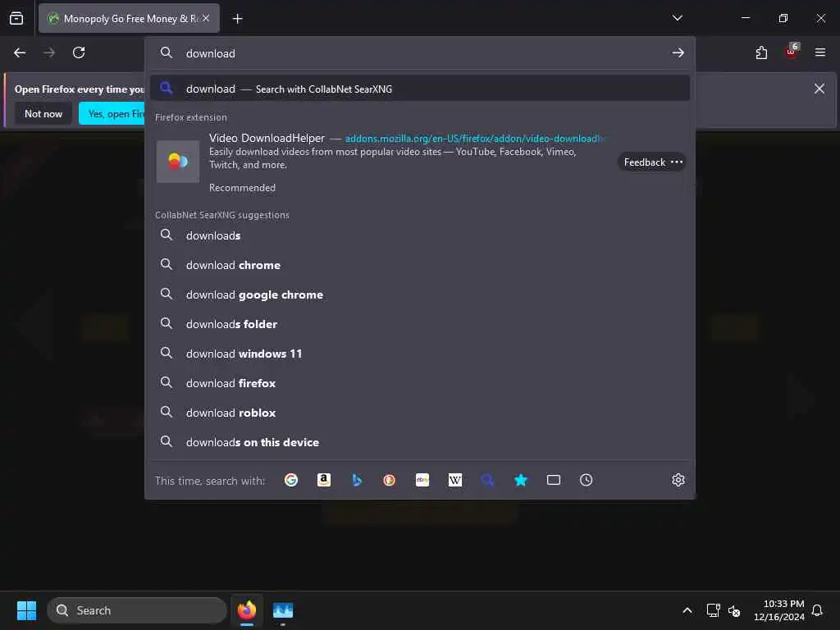Open search settings gear icon
The height and width of the screenshot is (630, 840).
click(678, 480)
